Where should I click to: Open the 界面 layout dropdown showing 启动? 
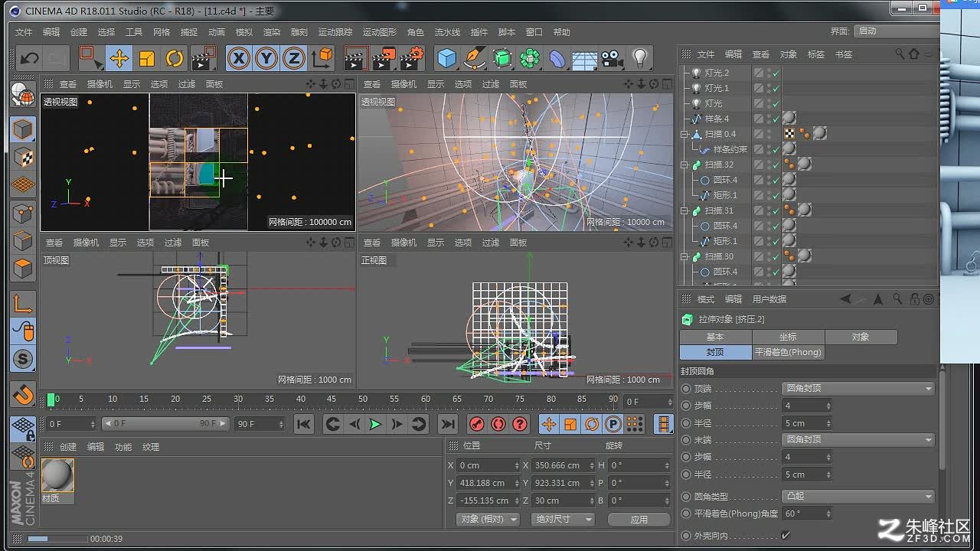click(x=897, y=31)
